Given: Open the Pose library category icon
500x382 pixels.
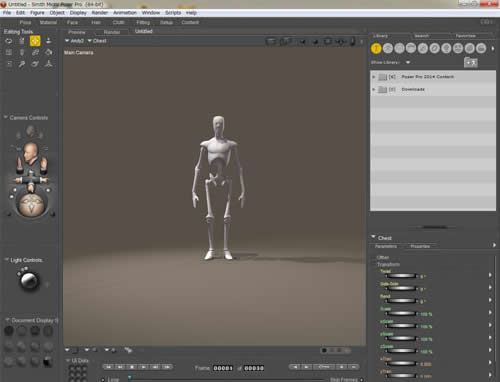Looking at the screenshot, I should (388, 48).
